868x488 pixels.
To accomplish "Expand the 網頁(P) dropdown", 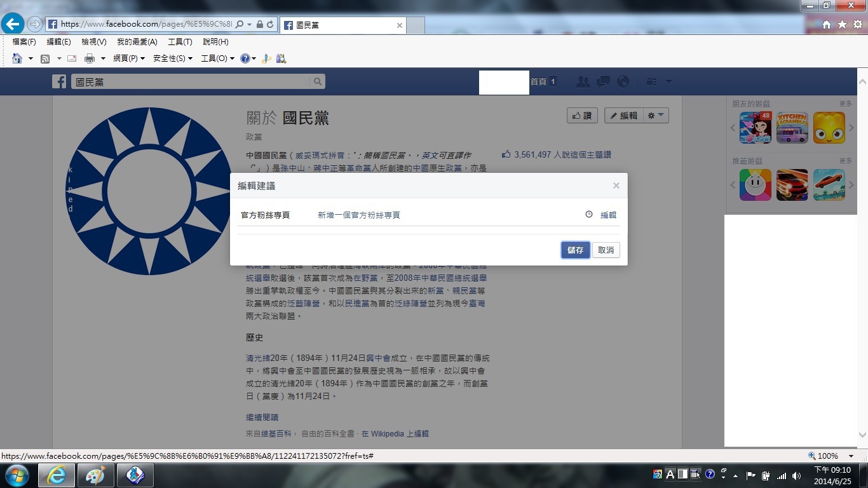I will tap(129, 58).
